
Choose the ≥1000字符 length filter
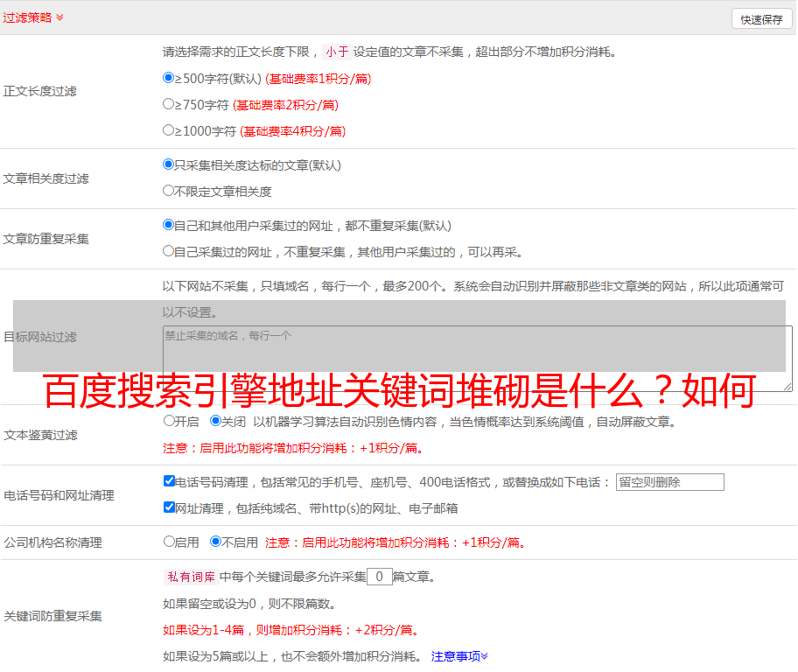point(169,130)
